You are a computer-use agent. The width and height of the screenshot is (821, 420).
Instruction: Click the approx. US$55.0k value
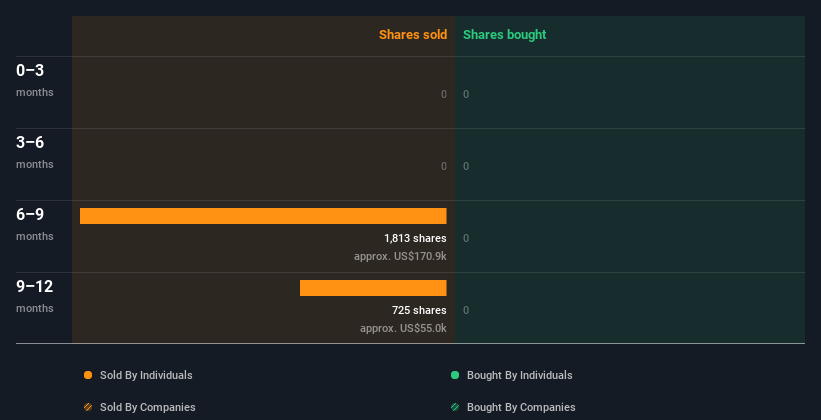403,328
